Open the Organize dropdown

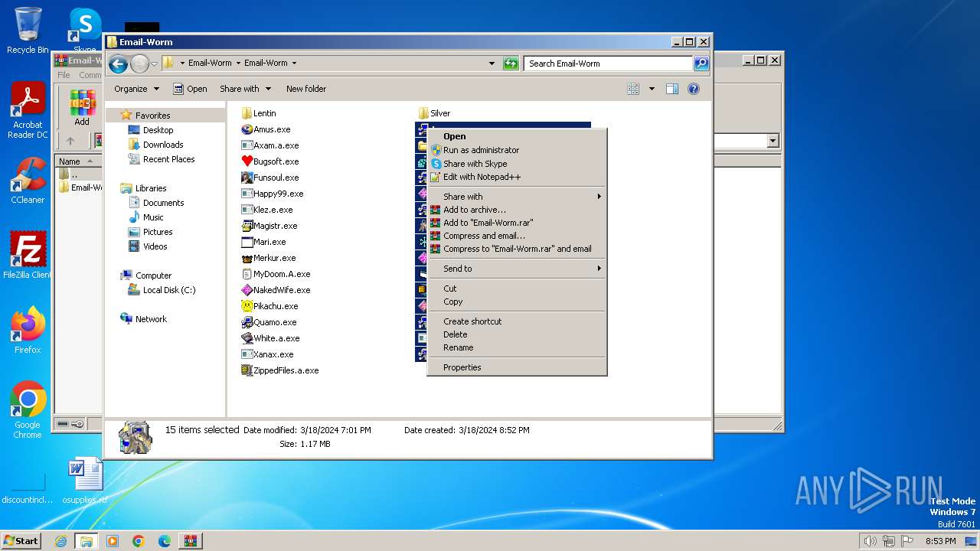click(x=136, y=89)
